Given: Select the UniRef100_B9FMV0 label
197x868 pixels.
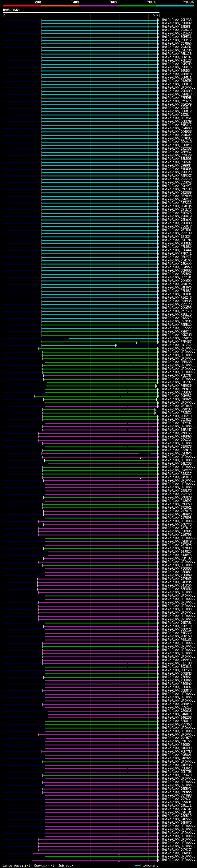Looking at the screenshot, I should pyautogui.click(x=177, y=453).
